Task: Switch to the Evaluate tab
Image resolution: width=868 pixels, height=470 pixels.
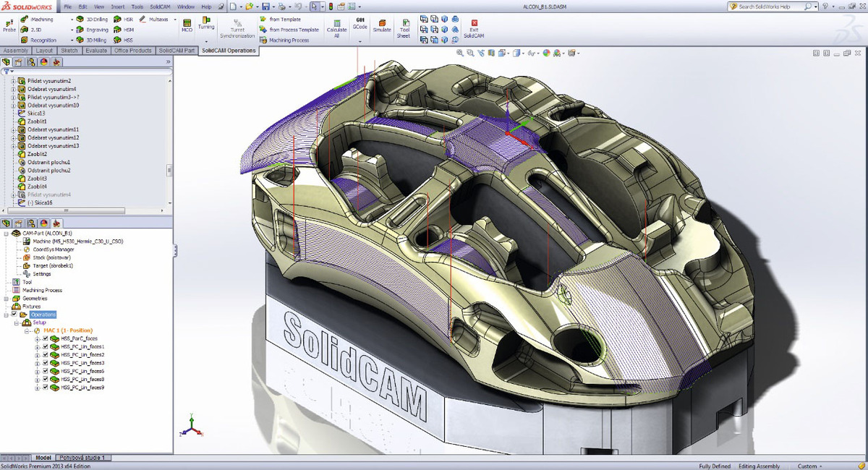Action: coord(95,51)
